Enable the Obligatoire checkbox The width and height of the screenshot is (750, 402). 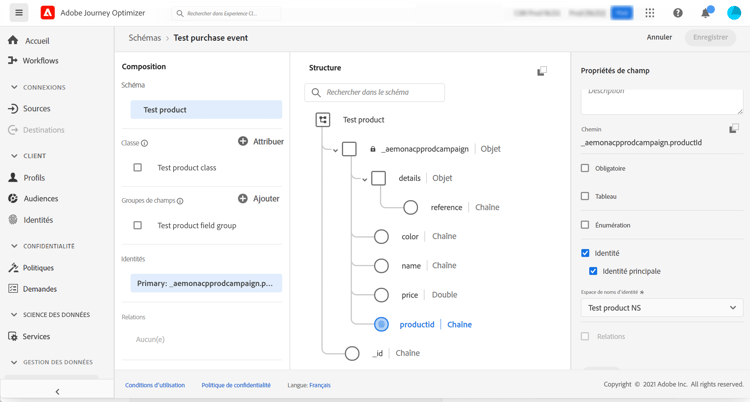[x=586, y=168]
